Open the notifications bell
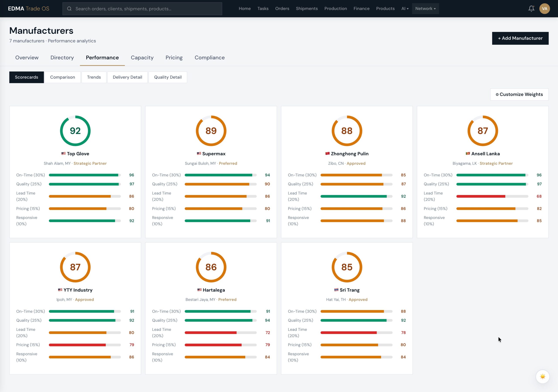Viewport: 558px width, 392px height. (531, 8)
